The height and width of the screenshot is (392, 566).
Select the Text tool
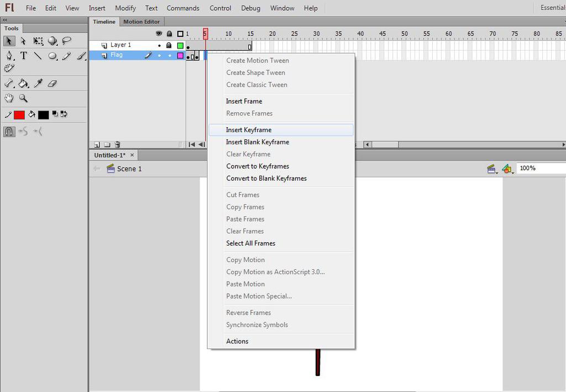(x=23, y=56)
